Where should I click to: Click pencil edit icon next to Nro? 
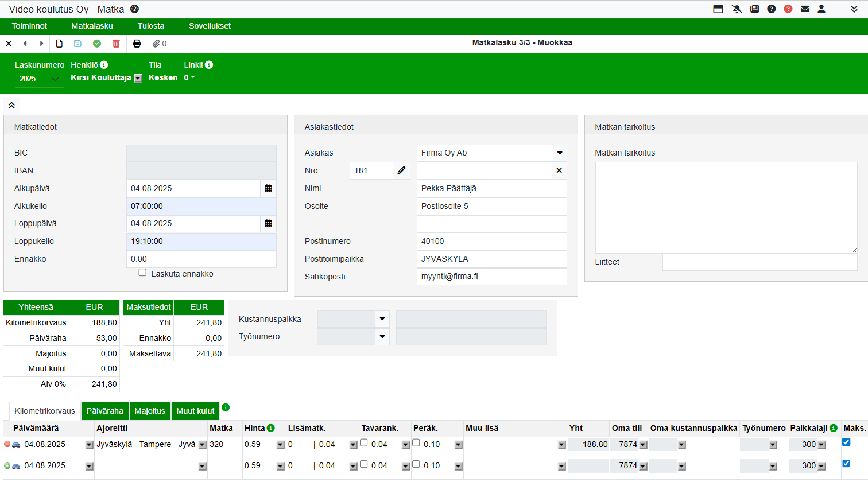pyautogui.click(x=401, y=170)
